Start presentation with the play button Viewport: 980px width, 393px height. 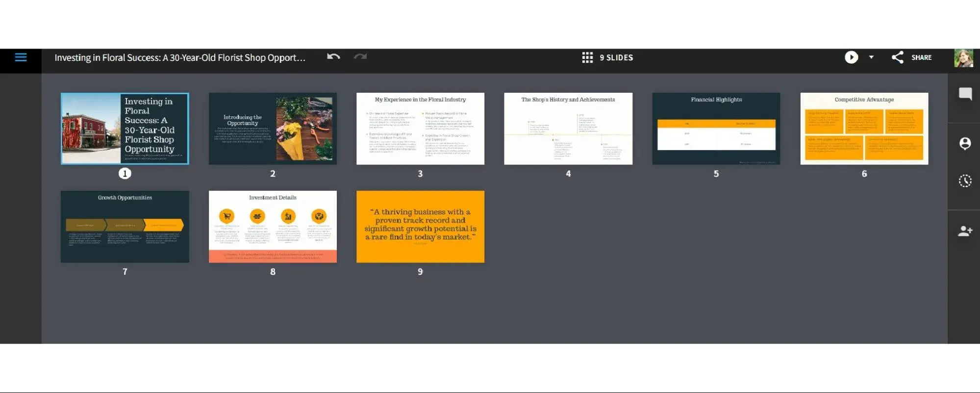click(851, 57)
